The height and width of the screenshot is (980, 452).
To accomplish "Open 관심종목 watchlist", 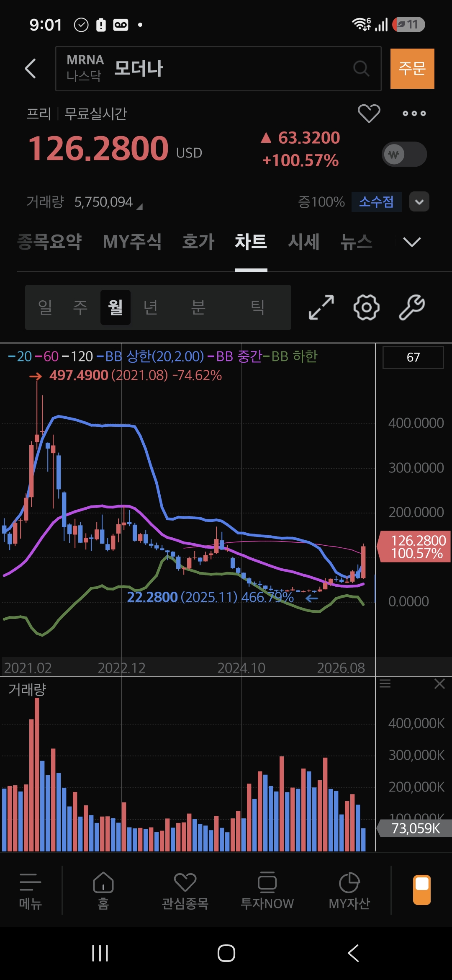I will (185, 890).
